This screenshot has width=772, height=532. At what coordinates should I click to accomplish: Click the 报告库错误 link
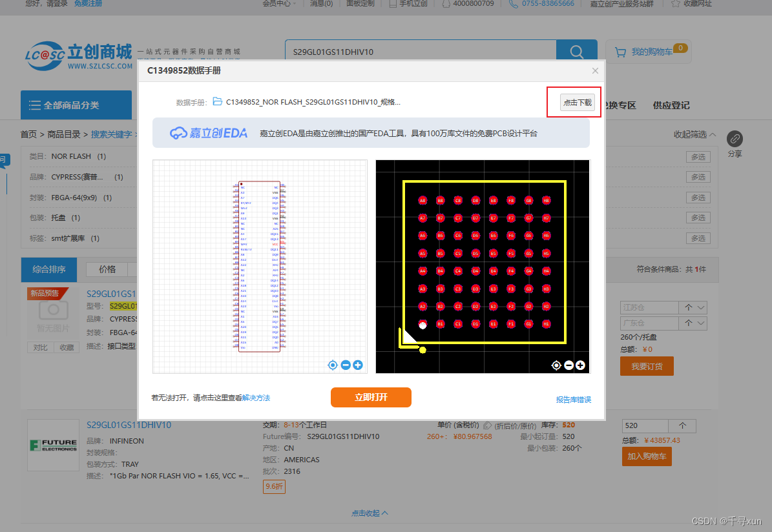(574, 400)
